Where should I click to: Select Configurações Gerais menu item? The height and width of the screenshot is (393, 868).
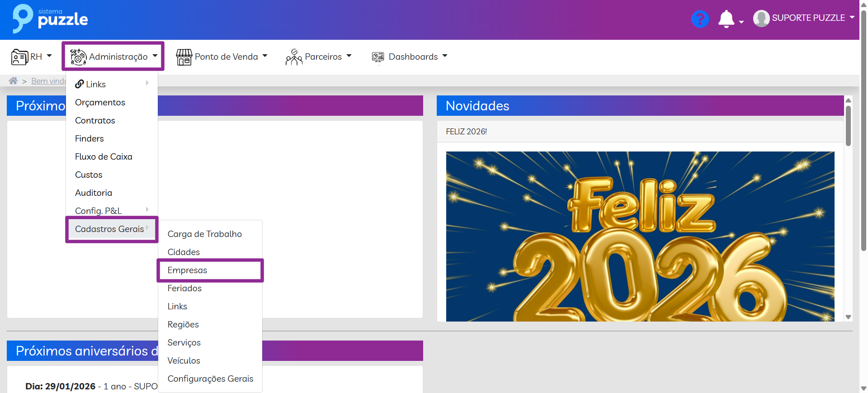(210, 379)
